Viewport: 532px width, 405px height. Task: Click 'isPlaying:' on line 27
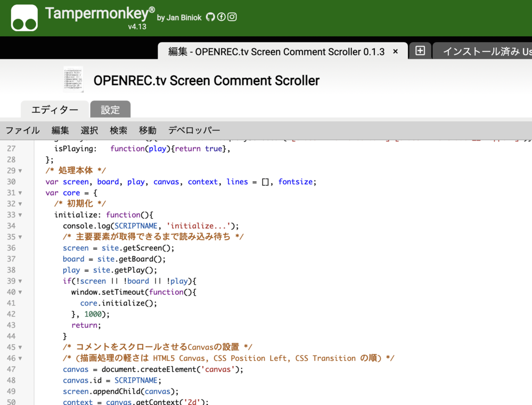[x=75, y=149]
